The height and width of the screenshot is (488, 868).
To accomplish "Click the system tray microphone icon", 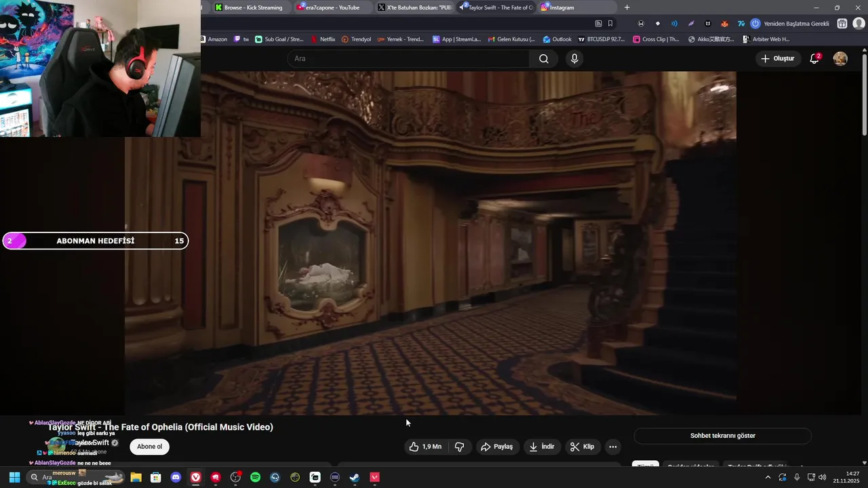I will 797,477.
